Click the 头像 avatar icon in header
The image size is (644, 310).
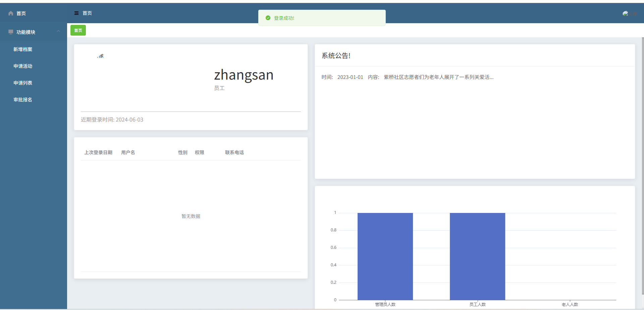[626, 13]
